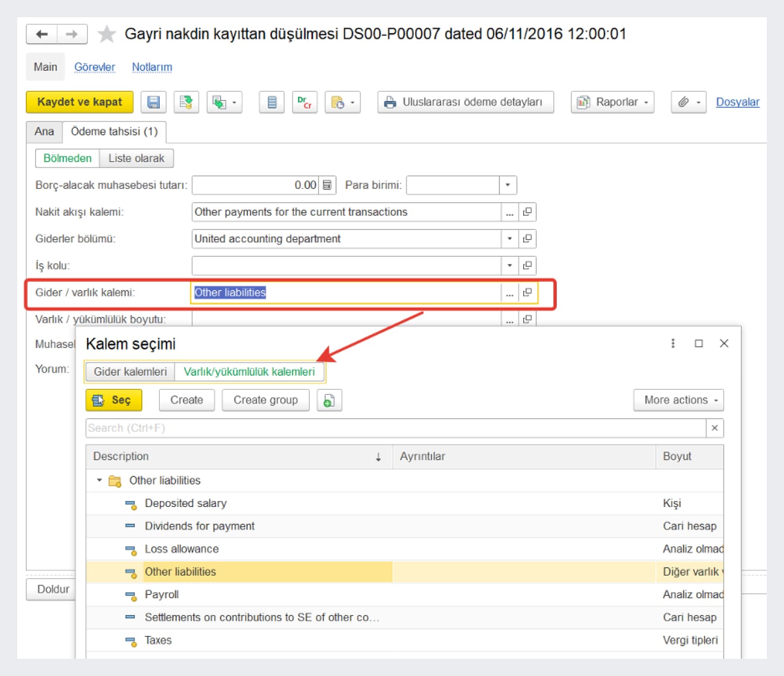This screenshot has width=784, height=676.
Task: Click the back navigation arrow
Action: (42, 34)
